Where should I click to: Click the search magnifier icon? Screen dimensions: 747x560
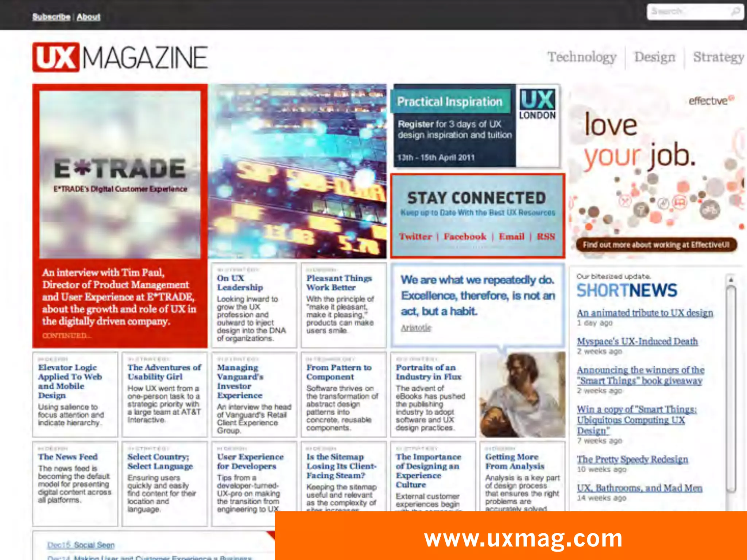coord(735,12)
